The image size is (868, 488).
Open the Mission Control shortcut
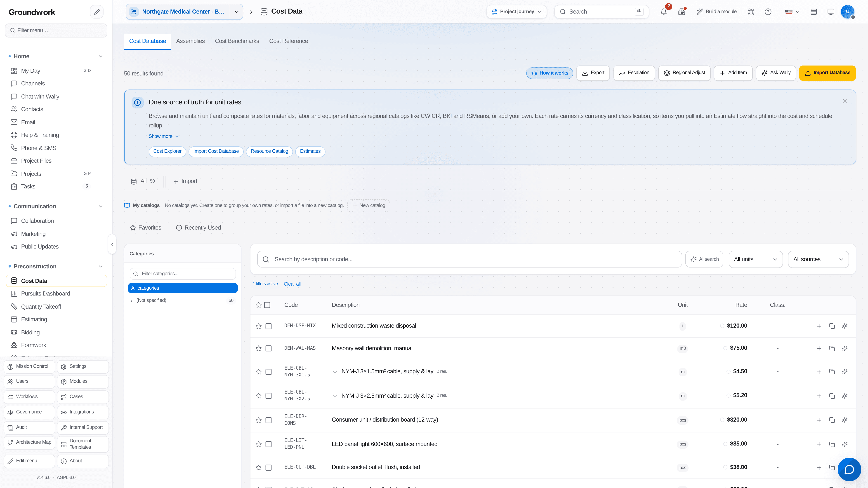29,366
